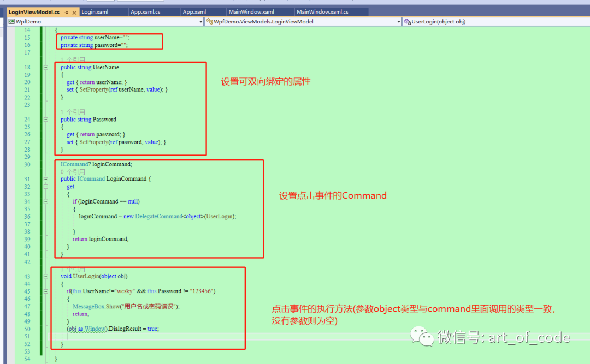Viewport: 590px width, 364px height.
Task: Open the MainWindow.xaml tab
Action: point(251,12)
